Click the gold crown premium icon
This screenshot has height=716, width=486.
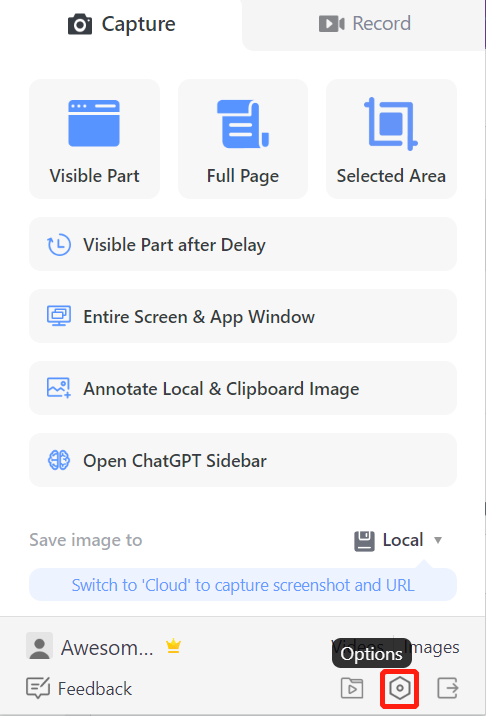click(x=174, y=646)
